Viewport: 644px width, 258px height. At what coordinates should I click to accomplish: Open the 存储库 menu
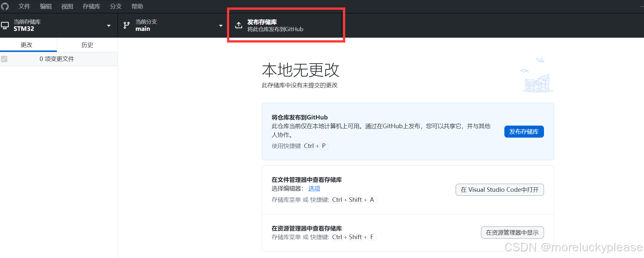point(91,6)
